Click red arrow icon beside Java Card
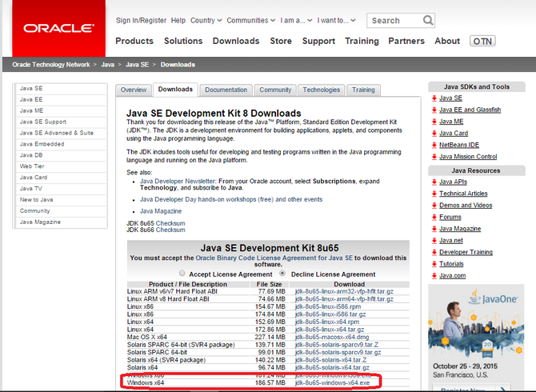This screenshot has width=536, height=392. (x=434, y=134)
